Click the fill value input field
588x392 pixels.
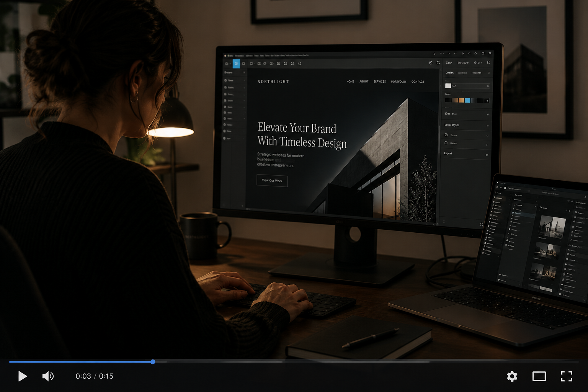click(471, 86)
